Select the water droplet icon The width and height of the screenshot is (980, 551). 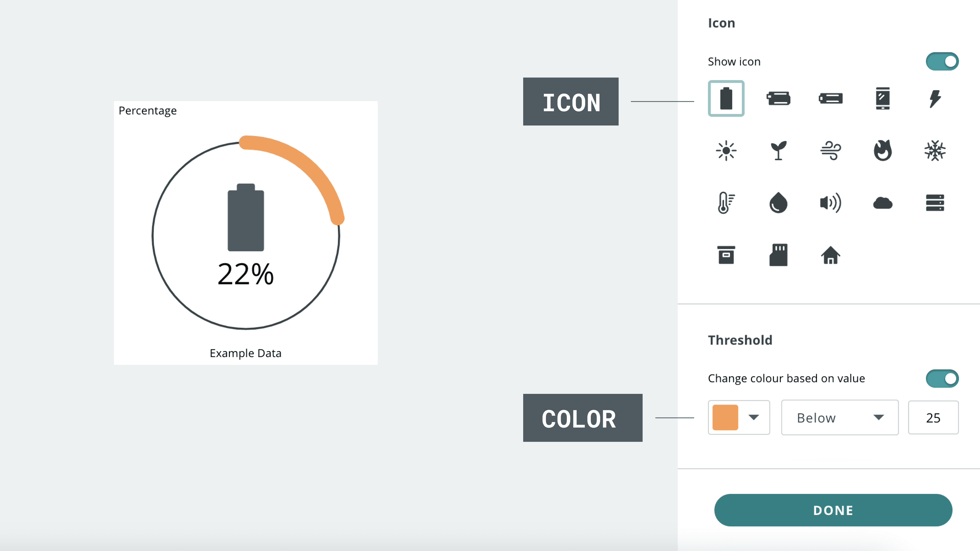(x=778, y=203)
